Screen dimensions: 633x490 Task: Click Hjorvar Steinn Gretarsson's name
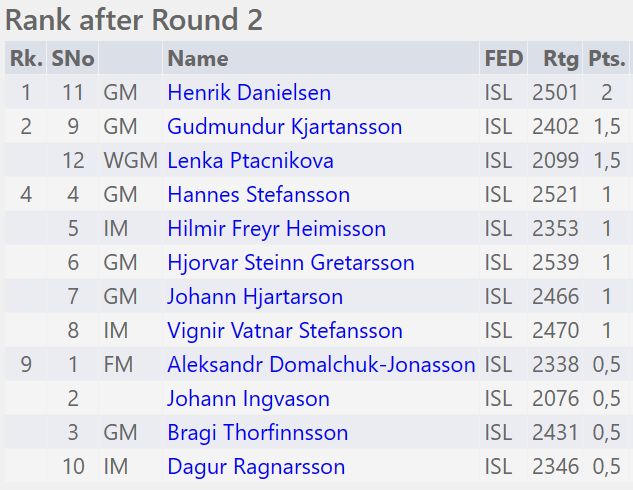click(290, 263)
